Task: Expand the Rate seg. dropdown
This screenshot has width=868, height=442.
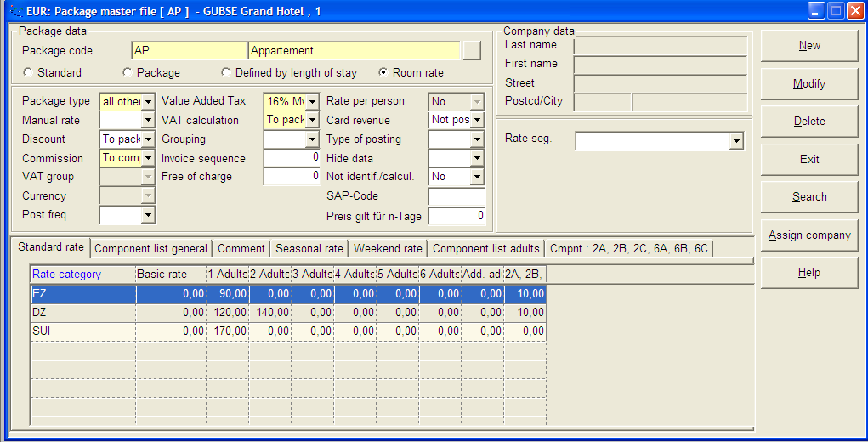Action: pyautogui.click(x=735, y=142)
